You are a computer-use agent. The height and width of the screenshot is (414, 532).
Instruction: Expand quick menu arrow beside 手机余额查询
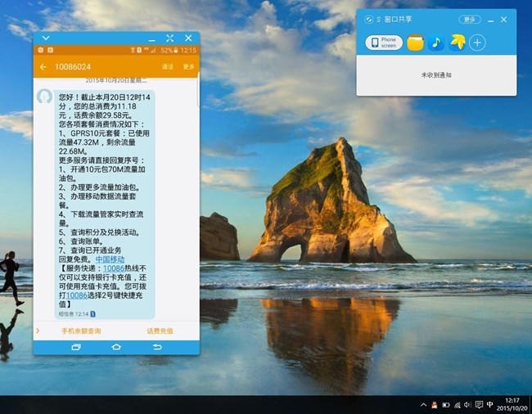pos(38,331)
